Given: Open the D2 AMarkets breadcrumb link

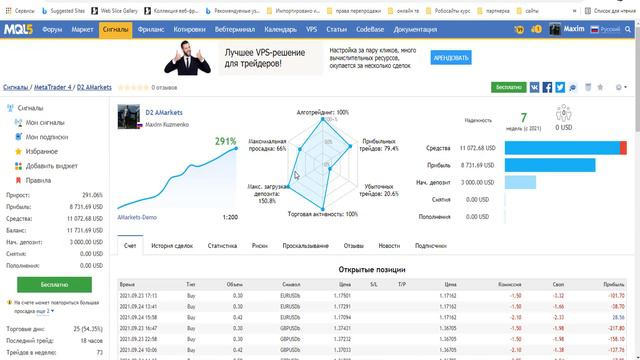Looking at the screenshot, I should click(94, 87).
